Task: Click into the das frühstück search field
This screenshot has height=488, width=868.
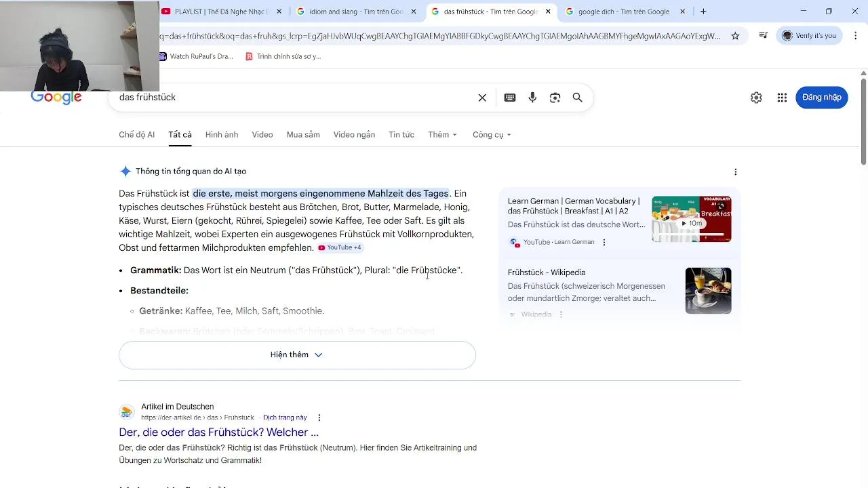Action: (295, 98)
